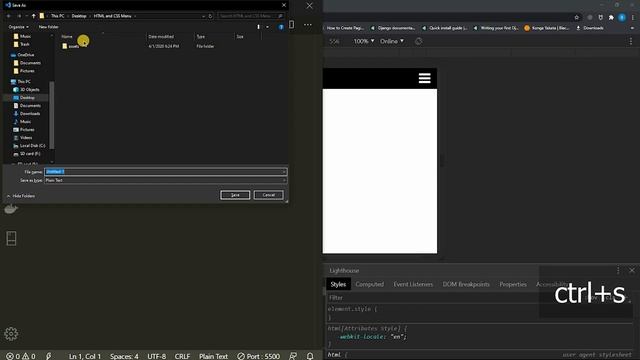Open Chrome extensions puzzle icon
The image size is (640, 360).
point(611,18)
